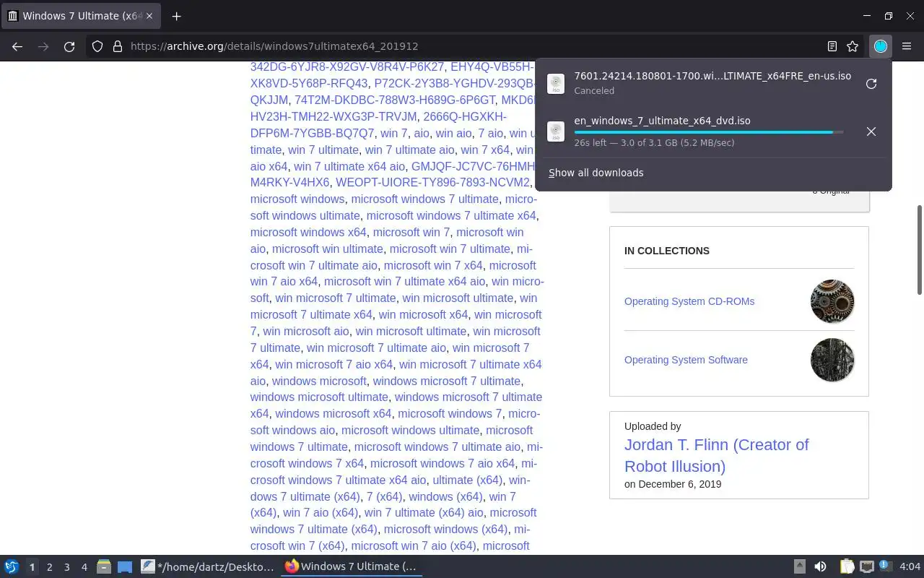Open the taskbar start menu icon
This screenshot has height=578, width=924.
(x=12, y=566)
